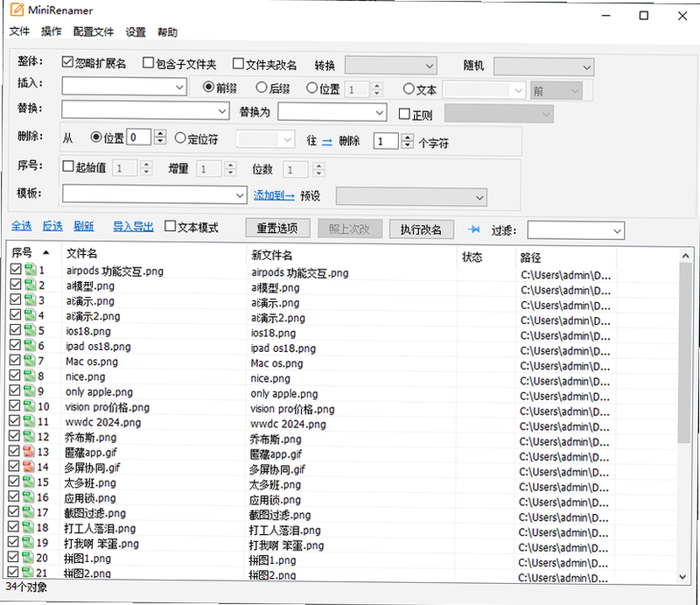Click 34个对象 status bar text

click(26, 587)
